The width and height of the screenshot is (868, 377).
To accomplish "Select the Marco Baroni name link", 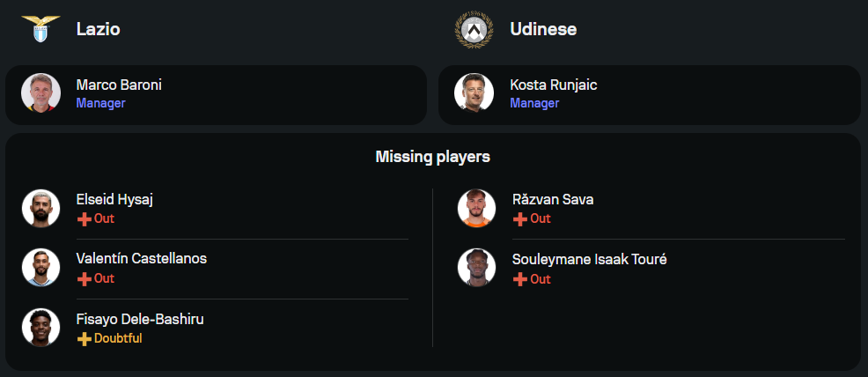I will pos(119,85).
